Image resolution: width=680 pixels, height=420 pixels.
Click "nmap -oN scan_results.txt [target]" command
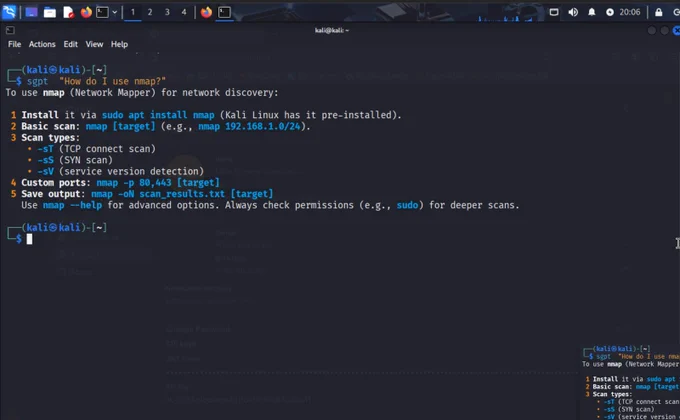pyautogui.click(x=182, y=194)
